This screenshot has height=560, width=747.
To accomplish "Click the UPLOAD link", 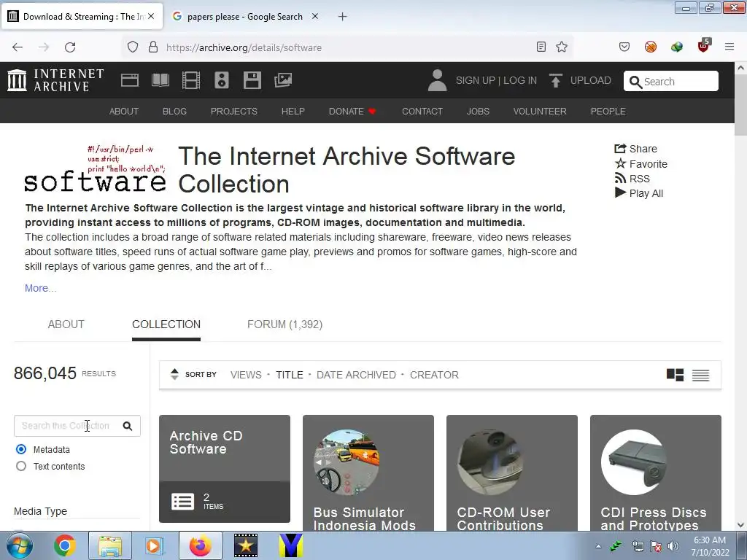I will point(591,80).
